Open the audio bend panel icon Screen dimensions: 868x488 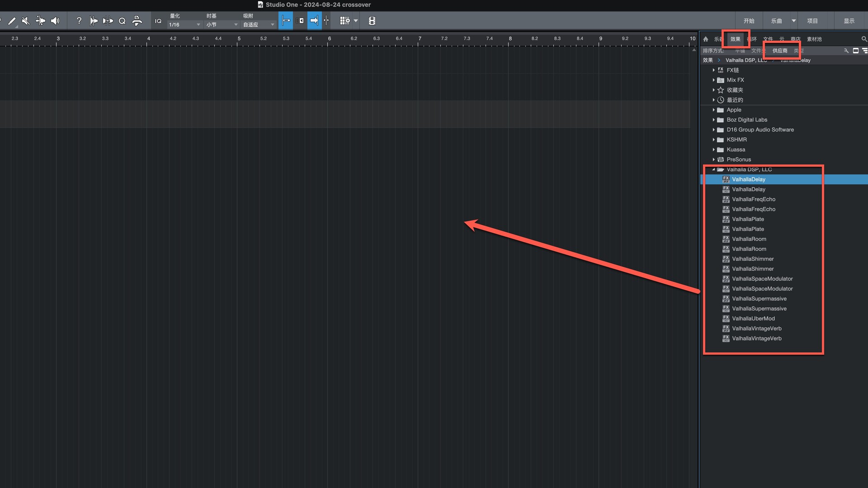coord(94,21)
